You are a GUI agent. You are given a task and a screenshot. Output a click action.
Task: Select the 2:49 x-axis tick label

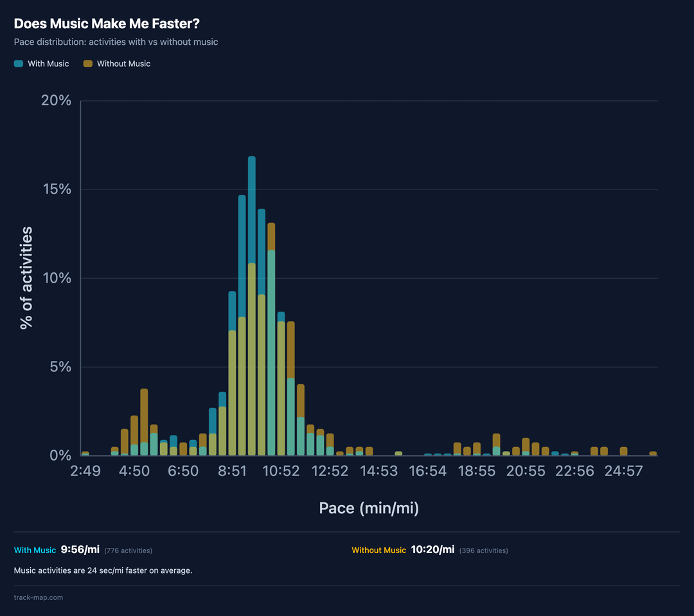point(85,471)
